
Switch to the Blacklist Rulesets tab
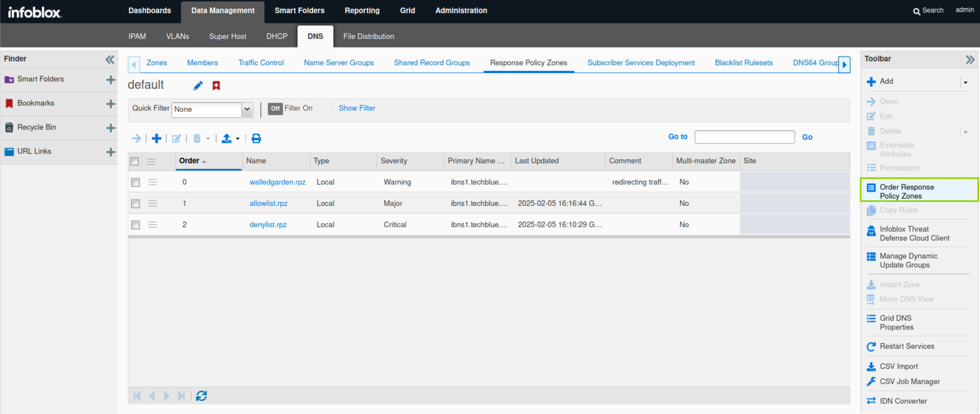pyautogui.click(x=743, y=63)
